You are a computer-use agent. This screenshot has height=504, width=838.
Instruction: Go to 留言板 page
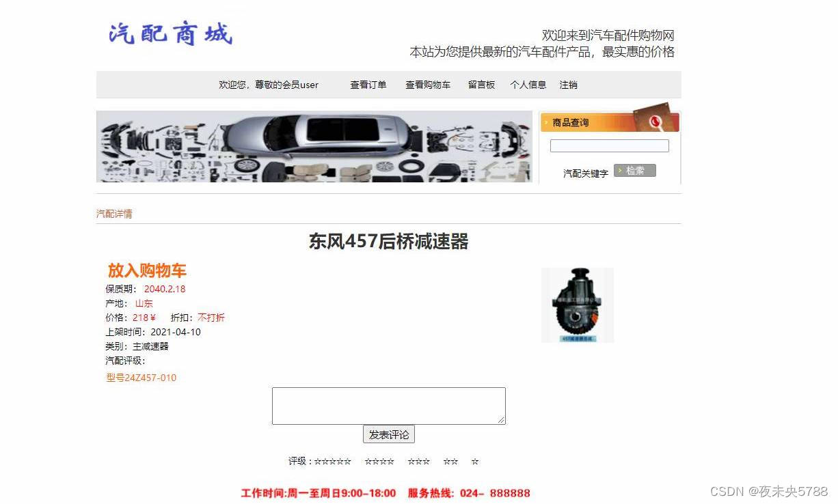pyautogui.click(x=481, y=85)
